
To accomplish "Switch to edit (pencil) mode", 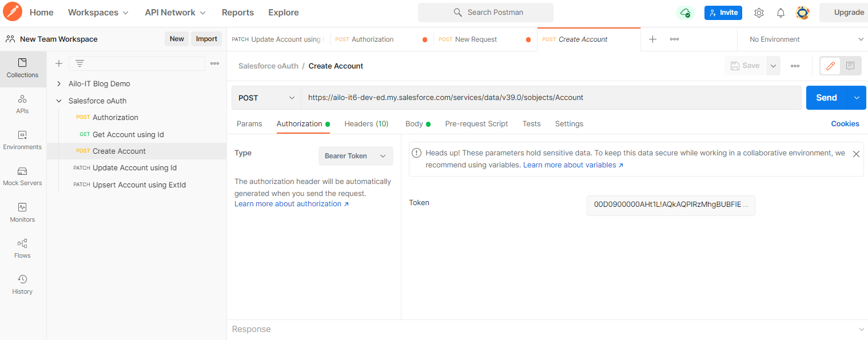I will (x=830, y=66).
